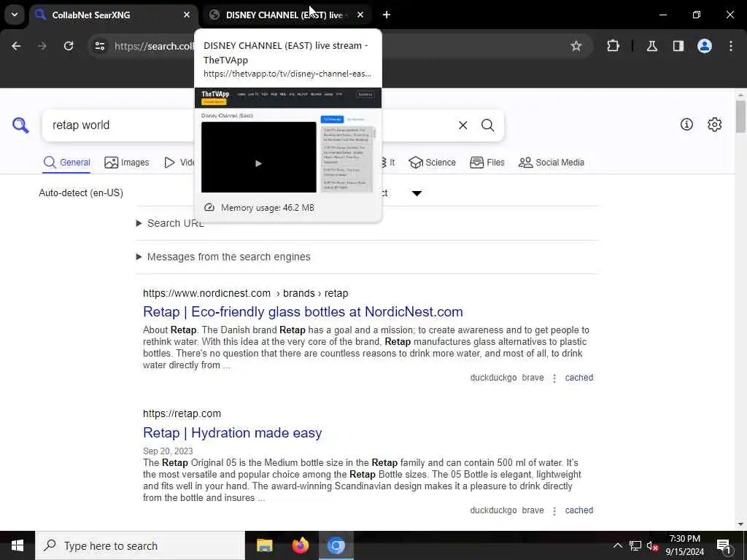
Task: Open File Explorer from taskbar
Action: [x=264, y=545]
